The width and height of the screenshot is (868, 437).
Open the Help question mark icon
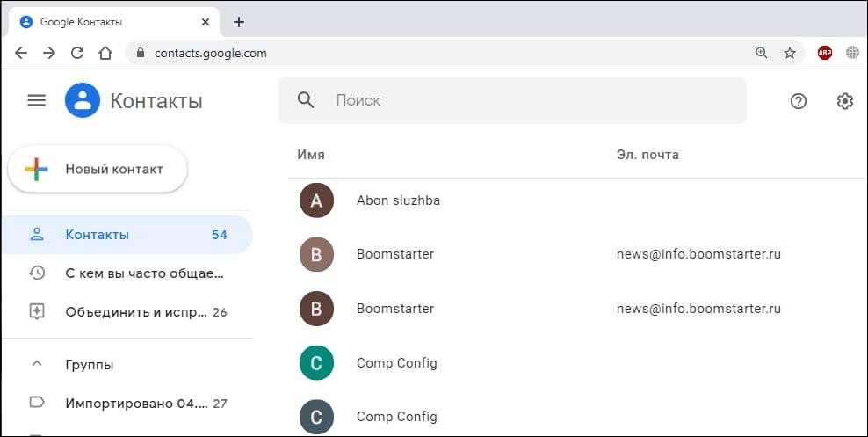click(798, 101)
